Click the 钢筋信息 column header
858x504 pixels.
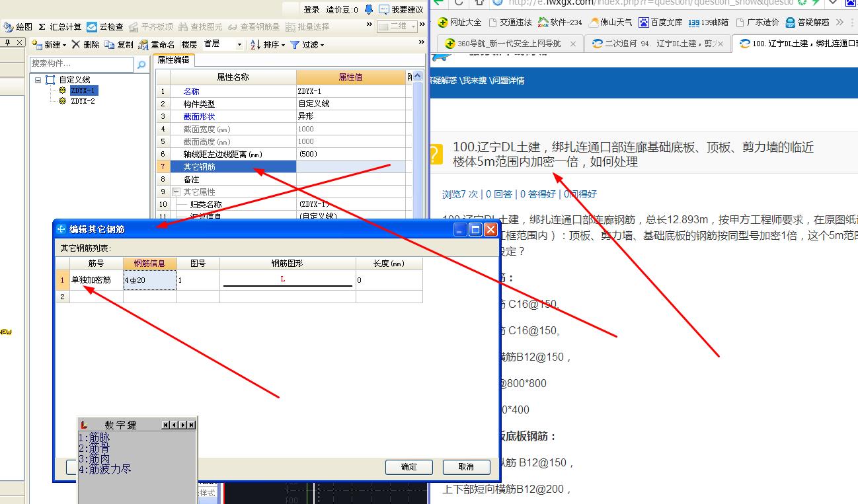coord(150,264)
